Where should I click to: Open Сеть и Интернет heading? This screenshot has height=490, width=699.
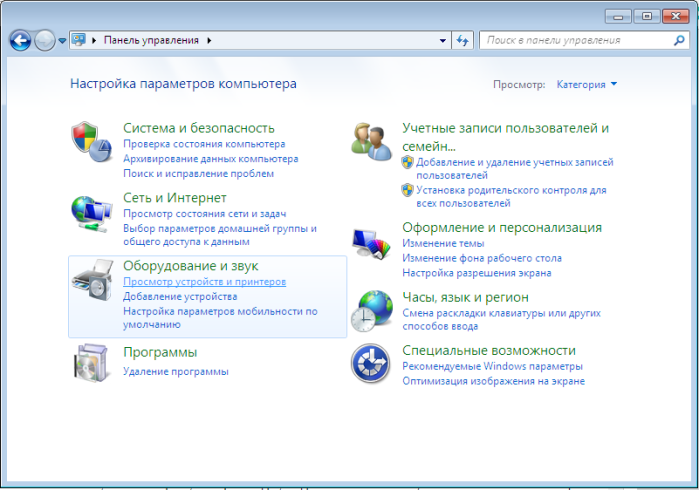click(175, 198)
